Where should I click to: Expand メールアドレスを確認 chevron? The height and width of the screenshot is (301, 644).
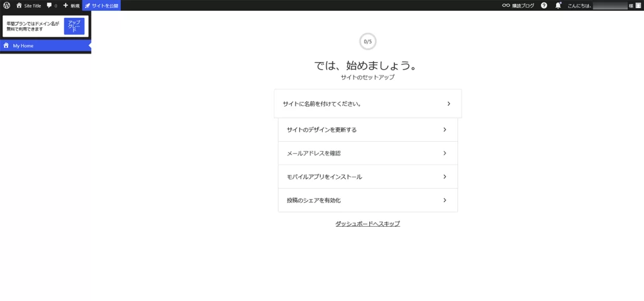click(x=445, y=153)
